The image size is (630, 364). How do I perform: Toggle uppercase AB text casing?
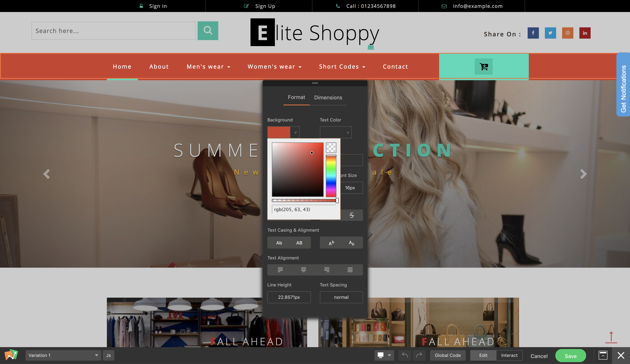299,243
